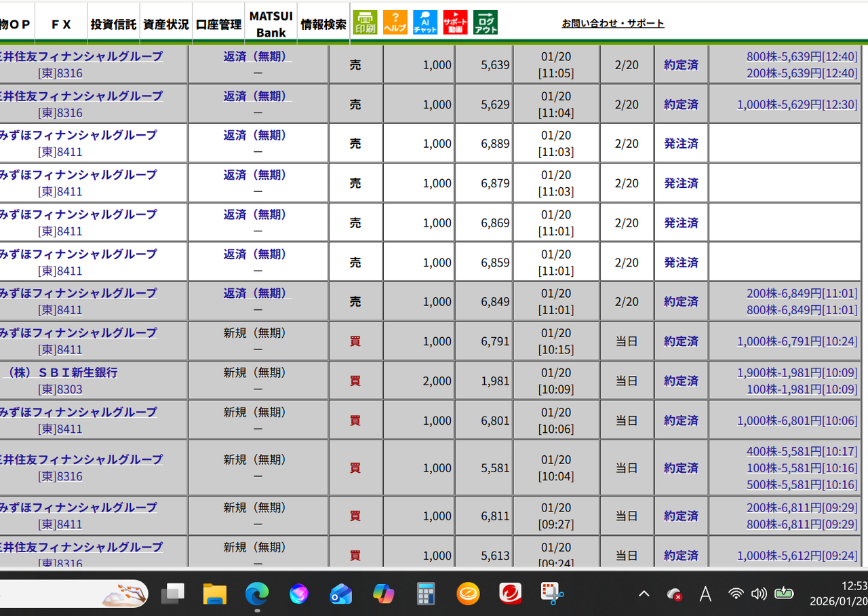
Task: Open the 印刷 (print) function
Action: point(366,22)
